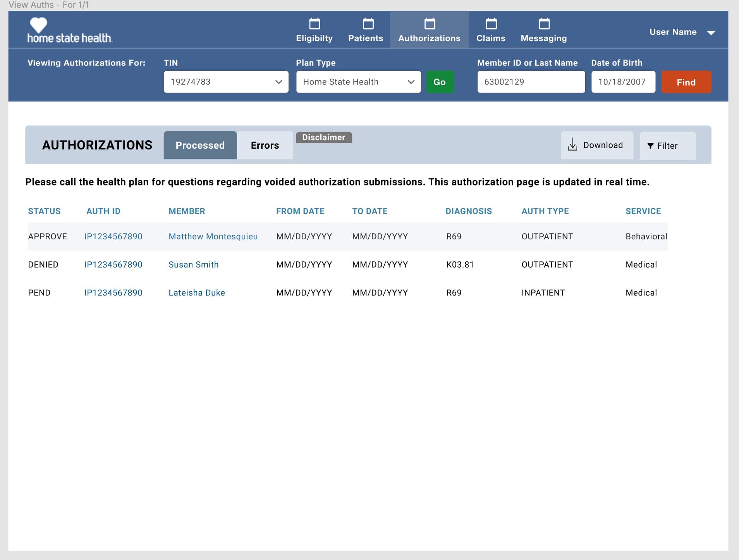Click OUTPATIENT in Susan Smith row
This screenshot has height=560, width=739.
pyautogui.click(x=547, y=265)
